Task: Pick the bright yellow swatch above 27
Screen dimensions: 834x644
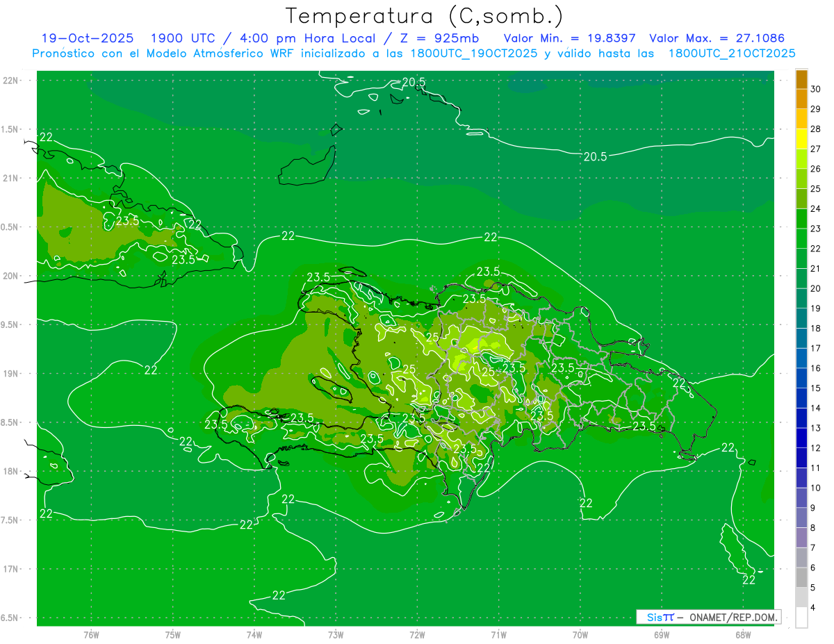Action: click(801, 139)
